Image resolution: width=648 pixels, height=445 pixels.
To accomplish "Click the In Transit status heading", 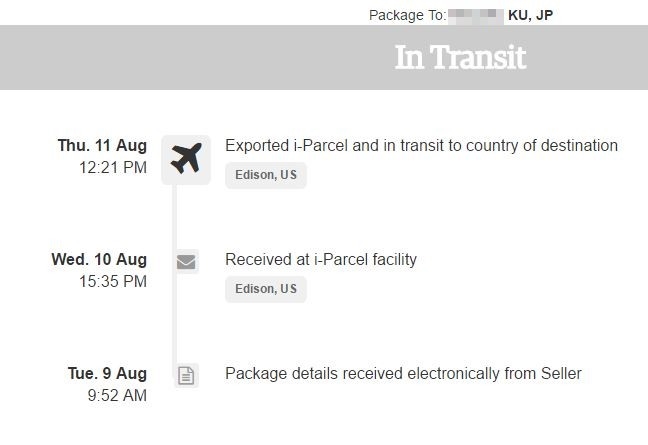I will pos(460,57).
